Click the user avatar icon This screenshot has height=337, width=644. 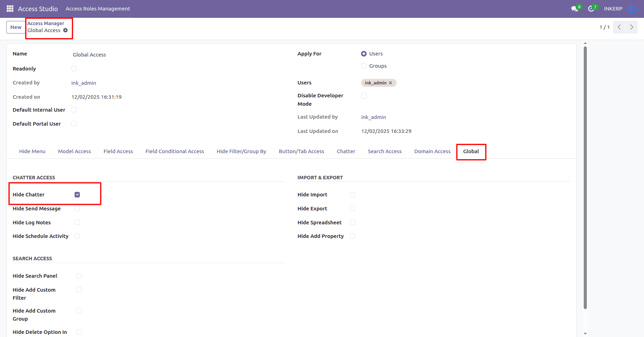click(632, 9)
